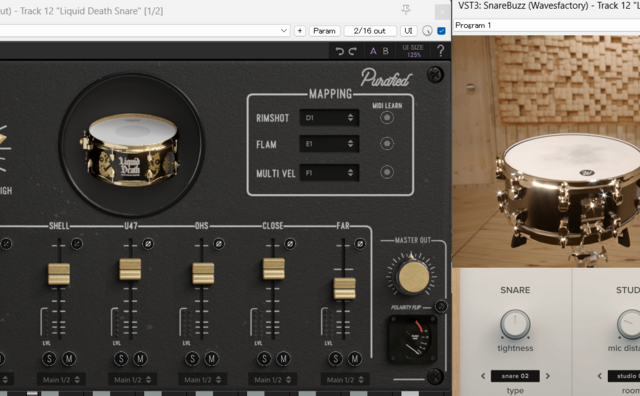Click the OHS channel fader handle
This screenshot has width=640, height=396.
[x=203, y=274]
